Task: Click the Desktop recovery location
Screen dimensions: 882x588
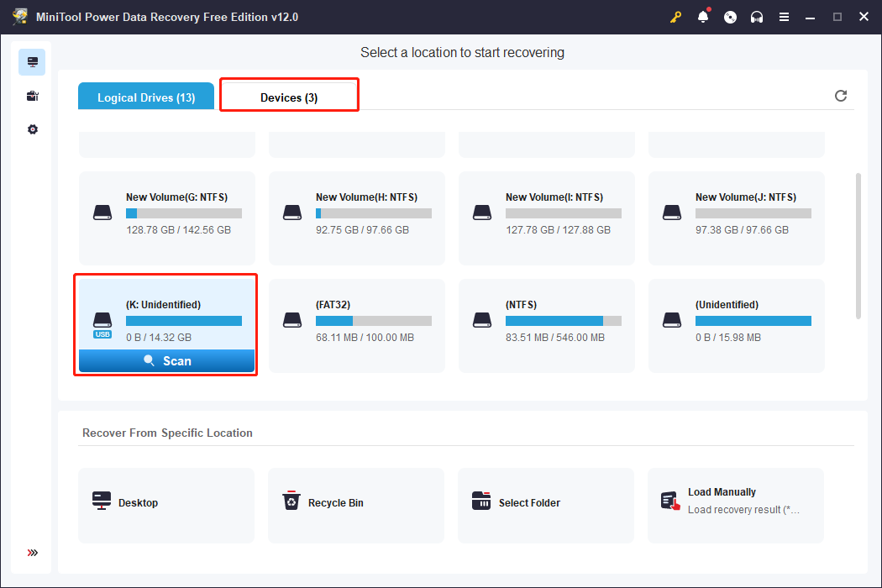Action: [x=166, y=503]
